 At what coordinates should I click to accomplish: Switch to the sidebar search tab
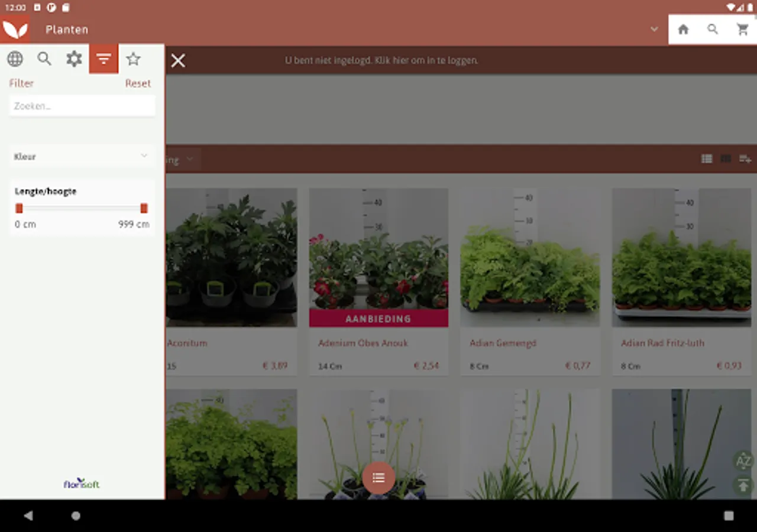pyautogui.click(x=44, y=59)
